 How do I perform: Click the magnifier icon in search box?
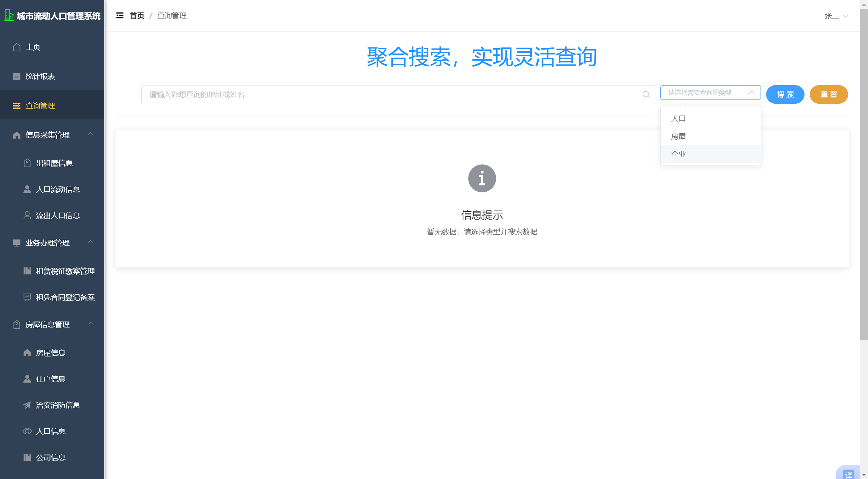pos(646,95)
